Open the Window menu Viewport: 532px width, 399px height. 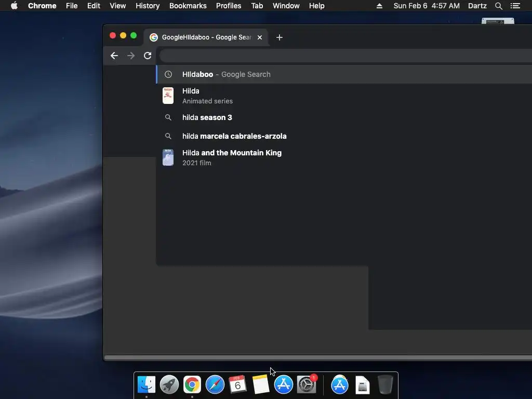286,6
